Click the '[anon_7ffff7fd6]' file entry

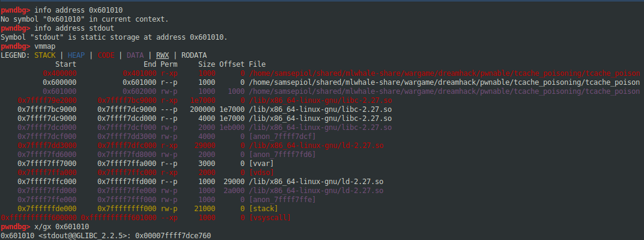[x=282, y=155]
